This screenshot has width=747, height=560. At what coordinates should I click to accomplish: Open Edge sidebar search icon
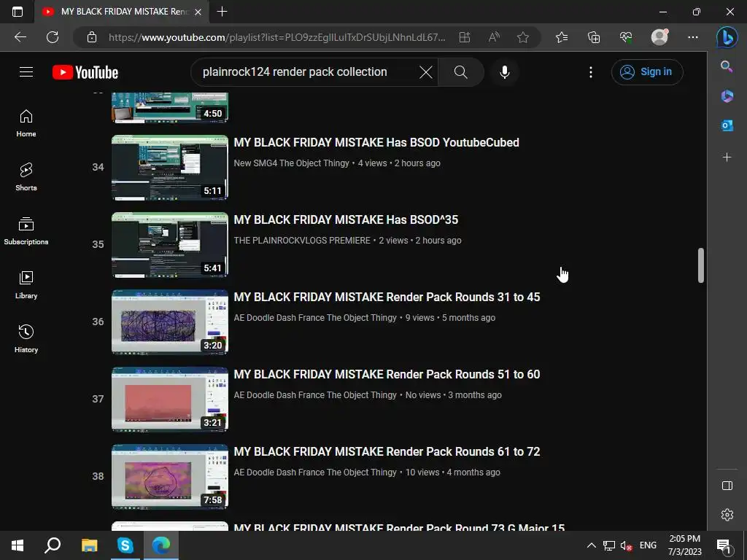coord(727,66)
